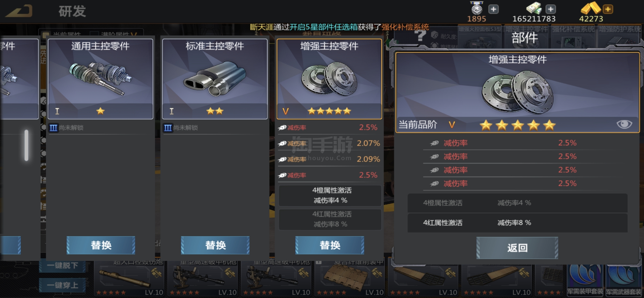This screenshot has width=644, height=298.
Task: Check the 当前属性 checkbox
Action: [x=46, y=35]
